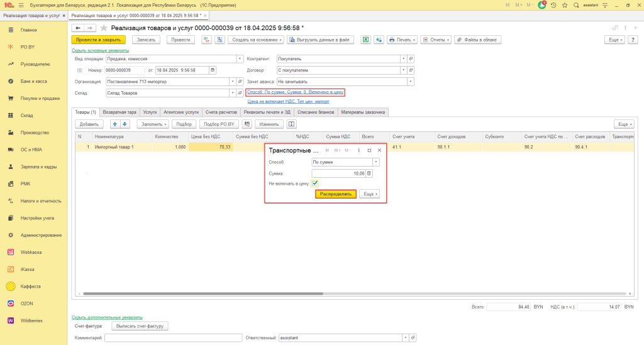Switch to Возвратная тара tab
The height and width of the screenshot is (345, 644).
(x=119, y=112)
